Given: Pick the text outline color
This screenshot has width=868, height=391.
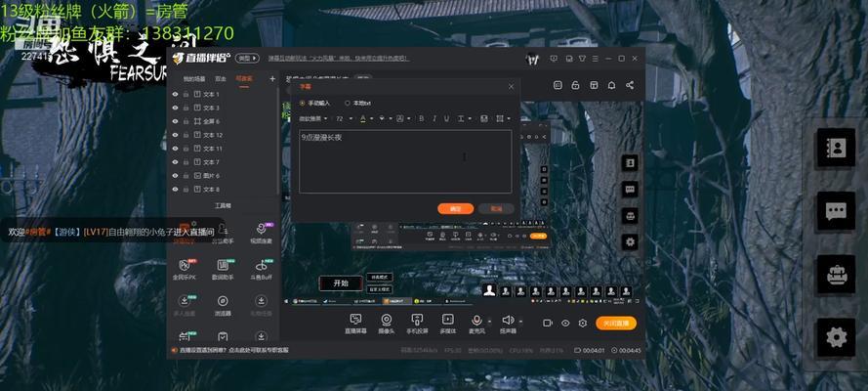Looking at the screenshot, I should pyautogui.click(x=400, y=118).
